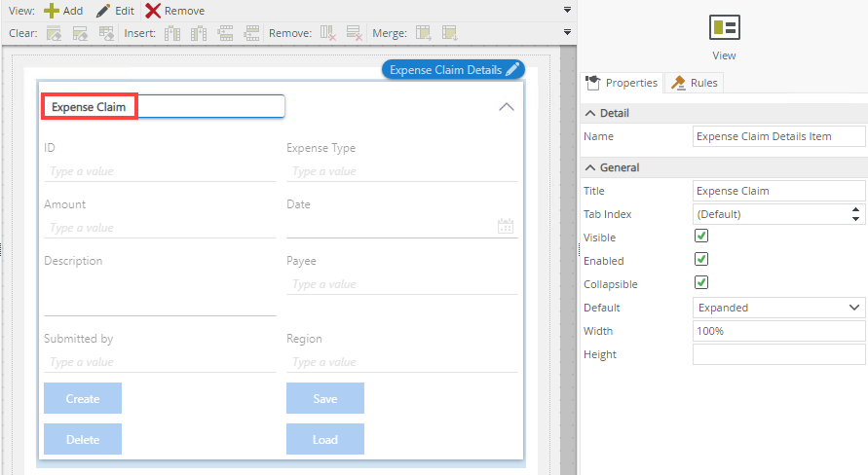Collapse the Expense Claim view with the chevron
This screenshot has height=475, width=868.
pos(507,107)
